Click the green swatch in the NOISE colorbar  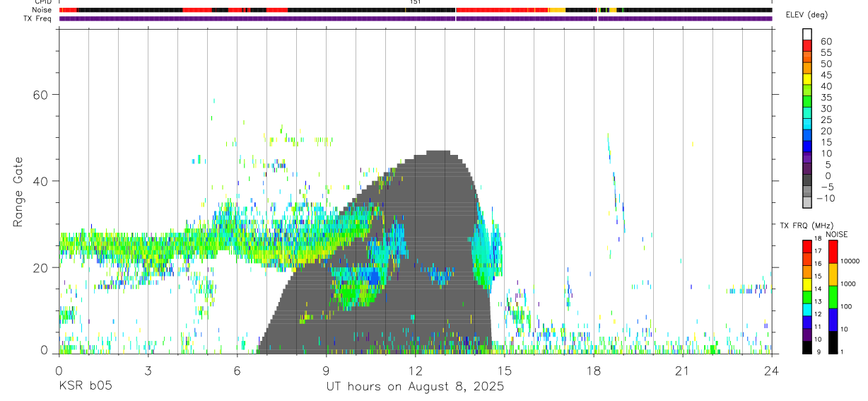(x=833, y=297)
